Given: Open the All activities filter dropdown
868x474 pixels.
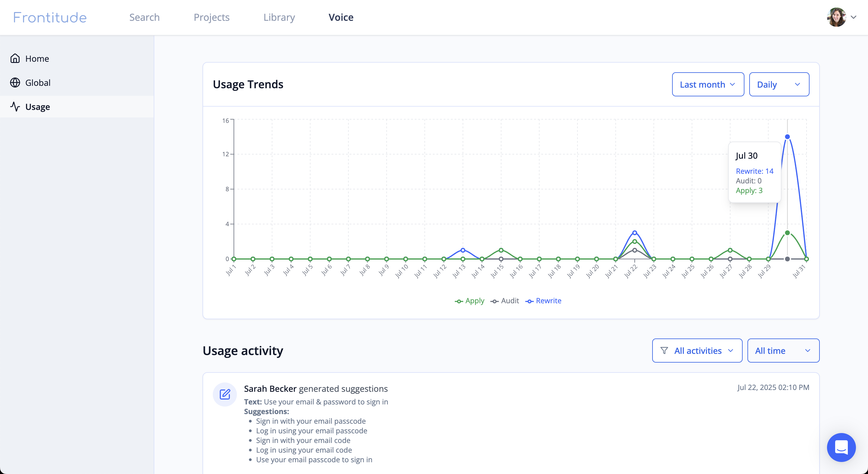Looking at the screenshot, I should [697, 351].
